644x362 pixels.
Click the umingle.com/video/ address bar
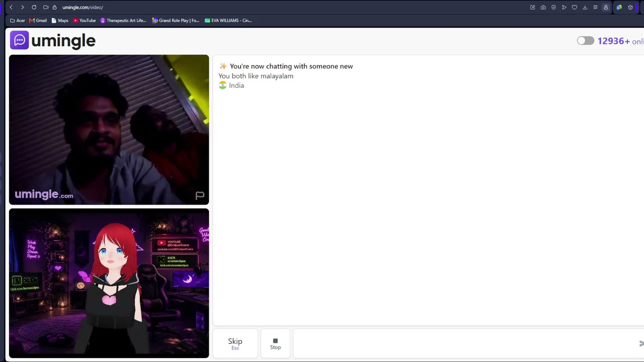(83, 7)
